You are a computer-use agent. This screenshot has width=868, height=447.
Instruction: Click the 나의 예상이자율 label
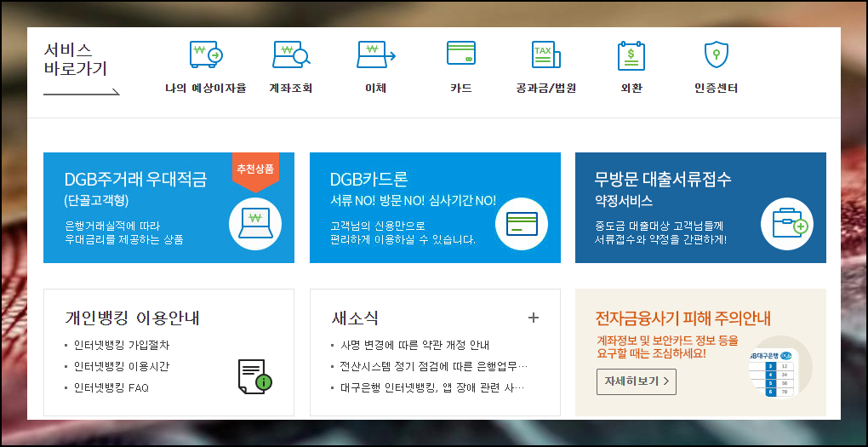coord(205,88)
